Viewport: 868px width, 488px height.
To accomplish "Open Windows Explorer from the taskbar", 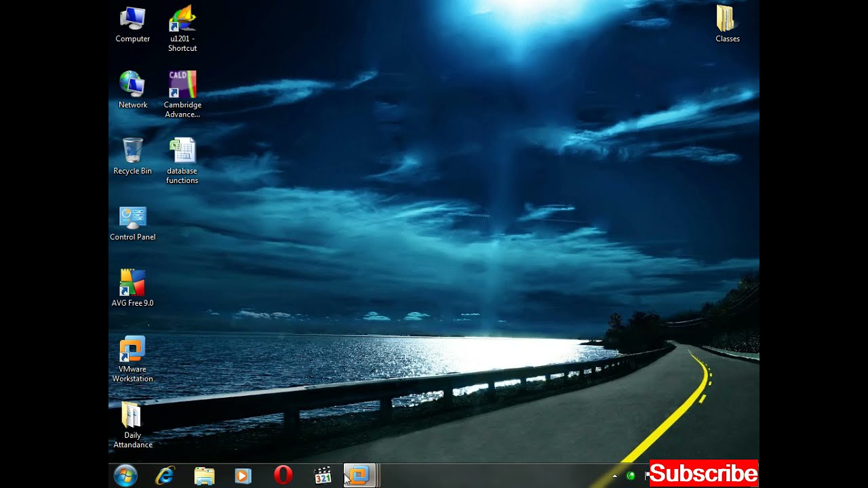I will (204, 476).
